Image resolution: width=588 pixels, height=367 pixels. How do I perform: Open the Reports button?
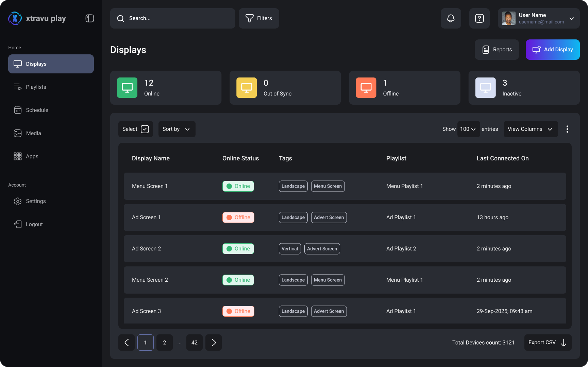[497, 50]
